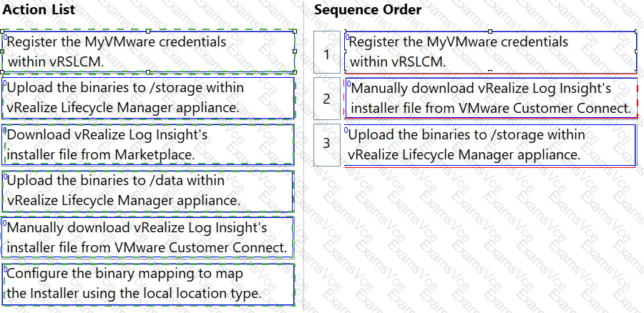644x313 pixels.
Task: Click top-middle handle of sequence item 1
Action: (490, 31)
